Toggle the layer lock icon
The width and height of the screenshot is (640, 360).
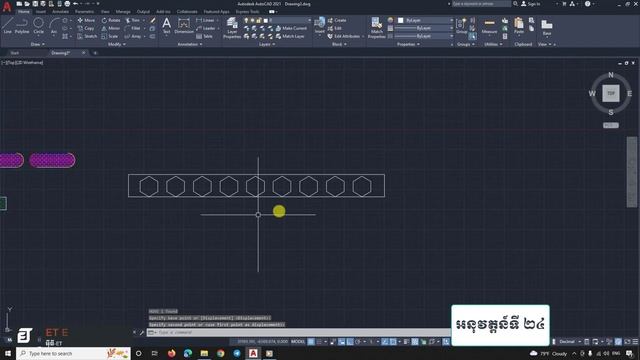(259, 20)
